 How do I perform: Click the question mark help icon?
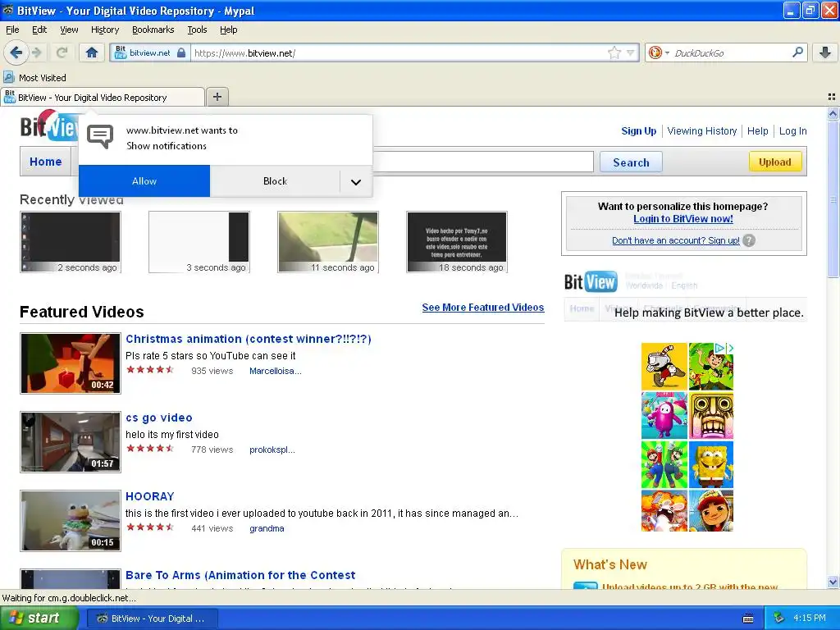tap(749, 240)
